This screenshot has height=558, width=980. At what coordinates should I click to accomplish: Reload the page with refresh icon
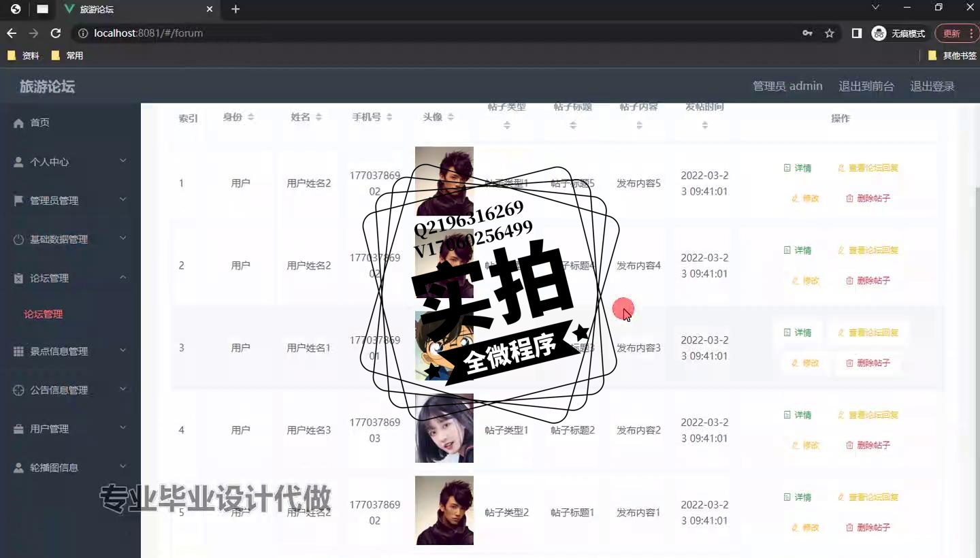[x=56, y=33]
